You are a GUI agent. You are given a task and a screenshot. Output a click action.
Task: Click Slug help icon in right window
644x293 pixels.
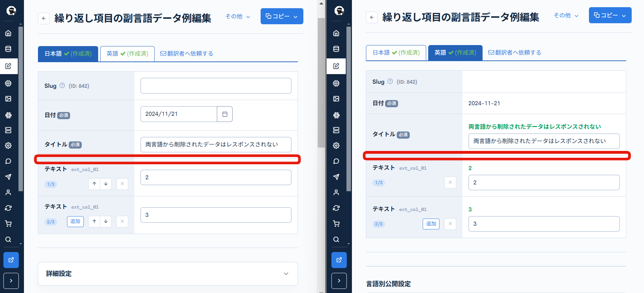(x=390, y=81)
